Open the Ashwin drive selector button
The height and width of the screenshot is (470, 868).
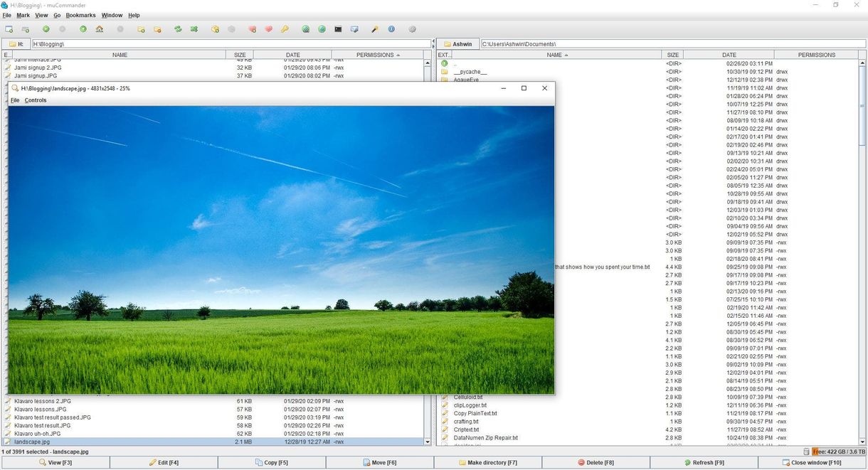pos(457,44)
